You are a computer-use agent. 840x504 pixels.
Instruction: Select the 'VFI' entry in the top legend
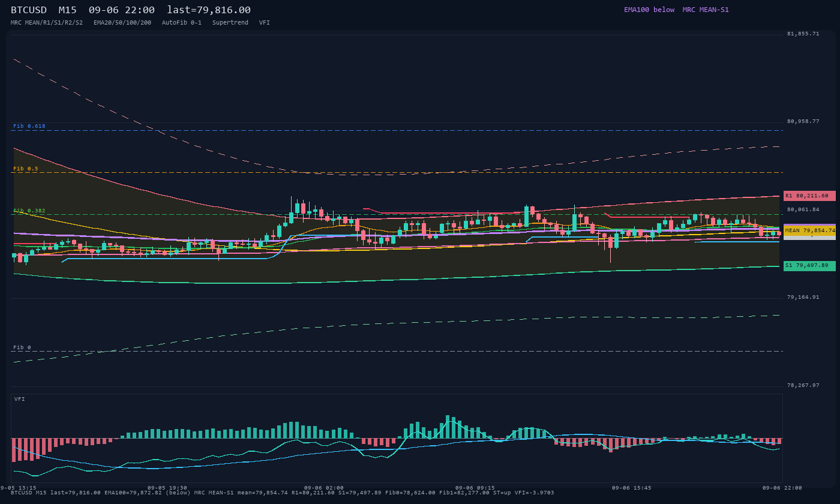(265, 23)
